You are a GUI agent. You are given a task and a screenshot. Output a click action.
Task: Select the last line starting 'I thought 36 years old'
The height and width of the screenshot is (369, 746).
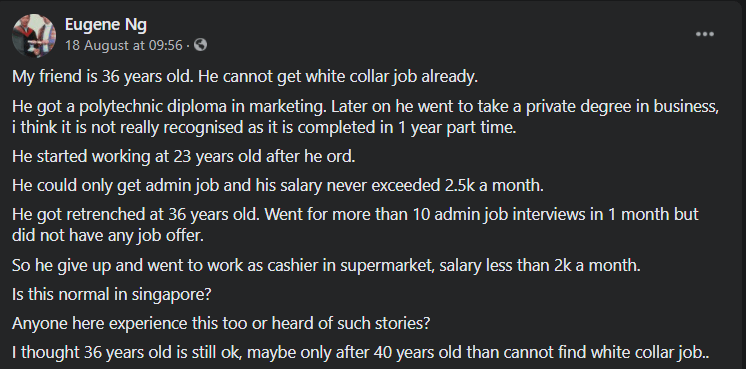coord(361,353)
